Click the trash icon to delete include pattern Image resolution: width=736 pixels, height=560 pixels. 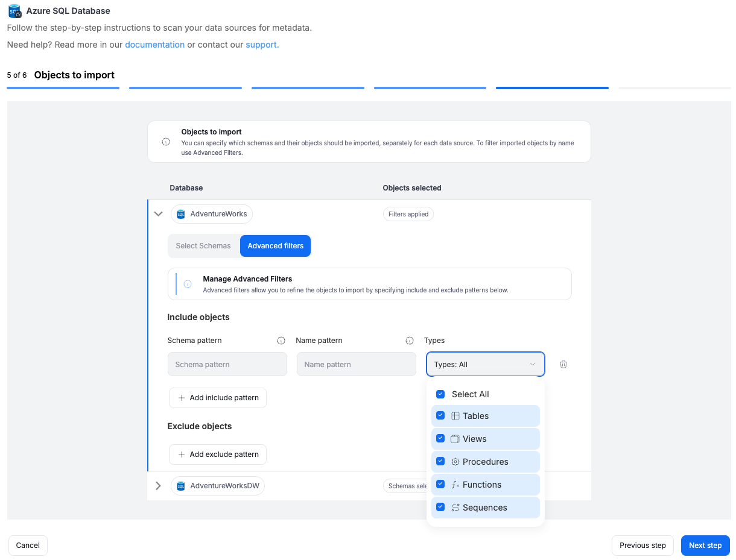563,364
